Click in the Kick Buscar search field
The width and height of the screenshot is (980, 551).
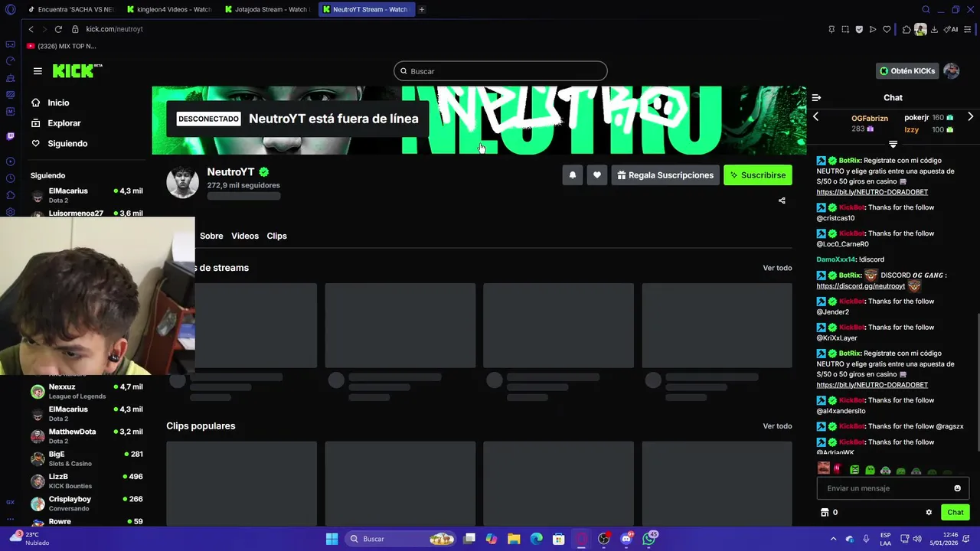click(501, 71)
